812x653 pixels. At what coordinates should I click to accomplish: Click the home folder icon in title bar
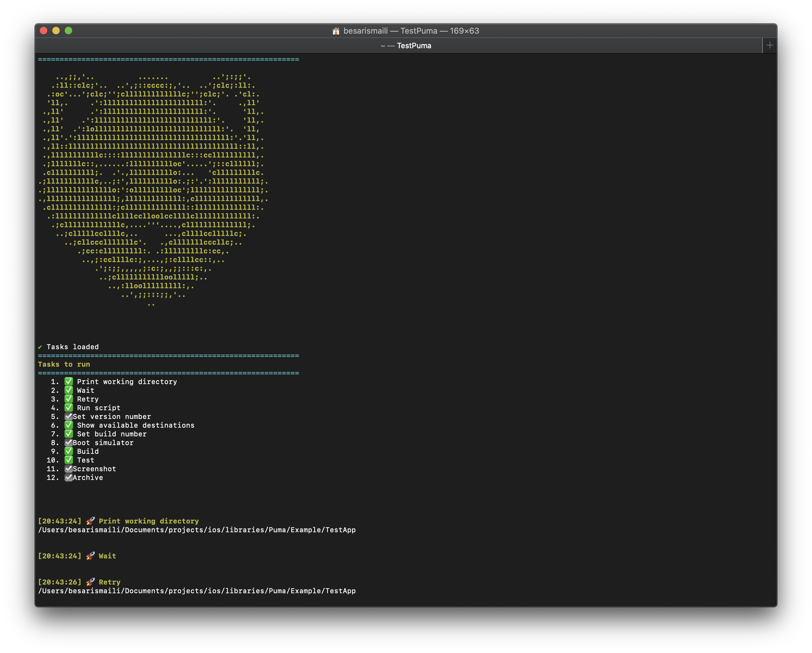(336, 31)
